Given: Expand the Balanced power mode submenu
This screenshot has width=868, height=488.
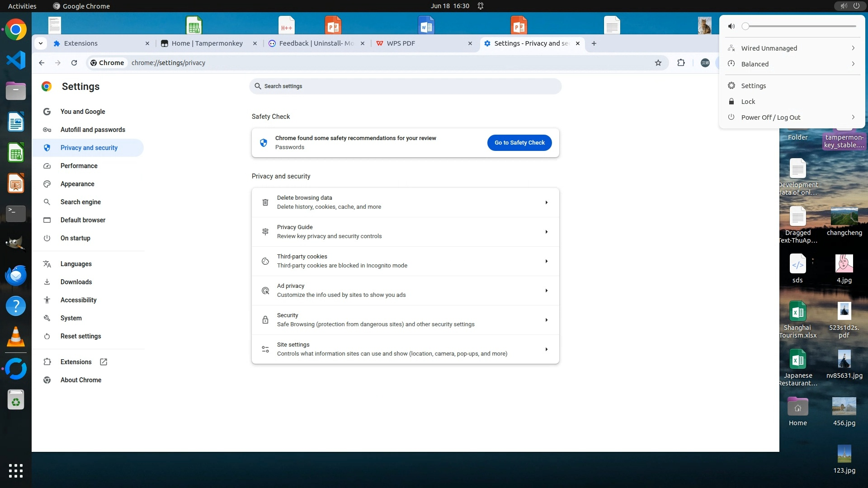Looking at the screenshot, I should pyautogui.click(x=853, y=64).
